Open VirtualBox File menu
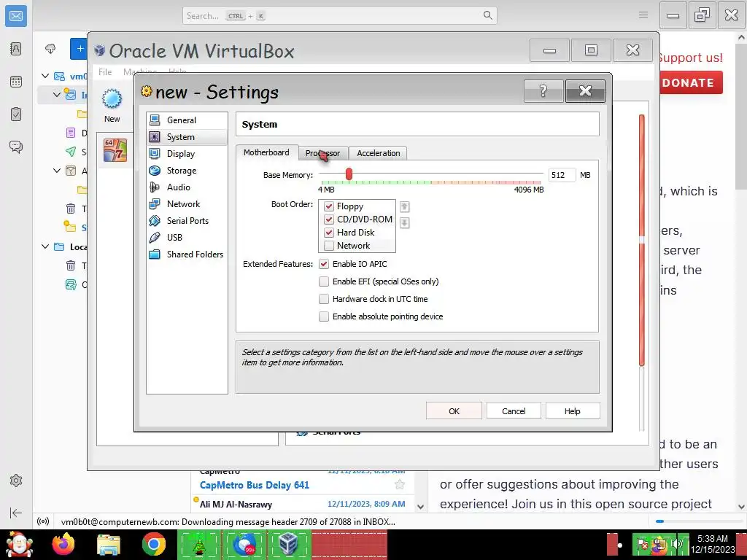 click(105, 72)
